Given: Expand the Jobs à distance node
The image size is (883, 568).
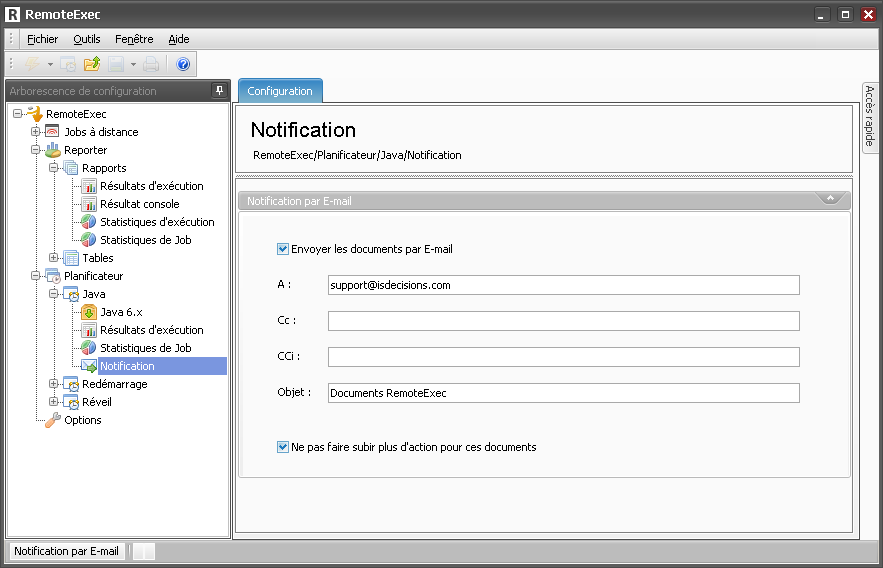Looking at the screenshot, I should tap(35, 132).
